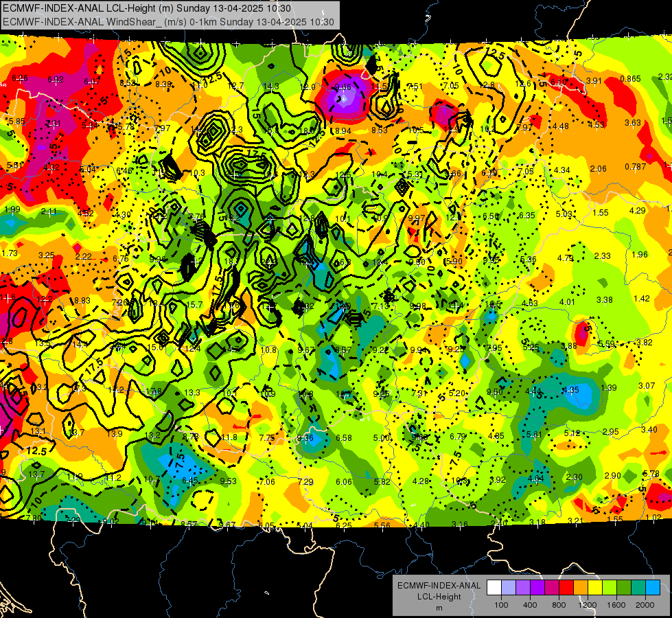Click the grid value 4.85
This screenshot has width=672, height=618.
496,436
